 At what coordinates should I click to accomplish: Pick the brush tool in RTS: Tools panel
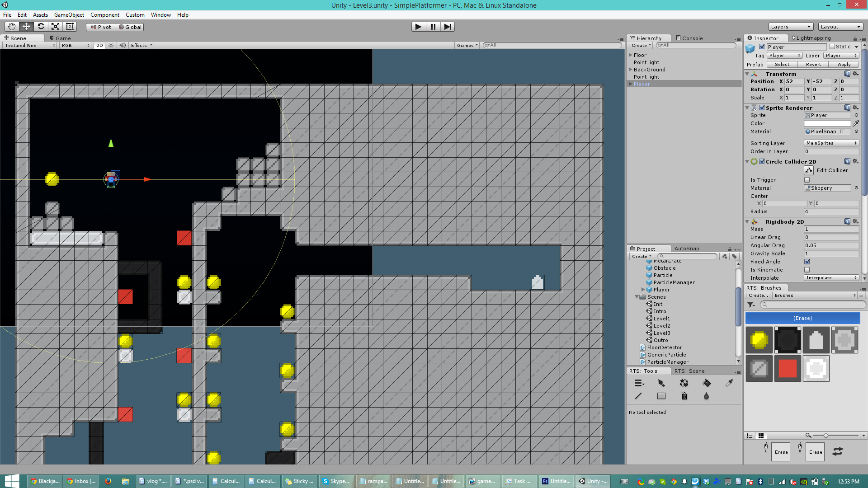661,383
